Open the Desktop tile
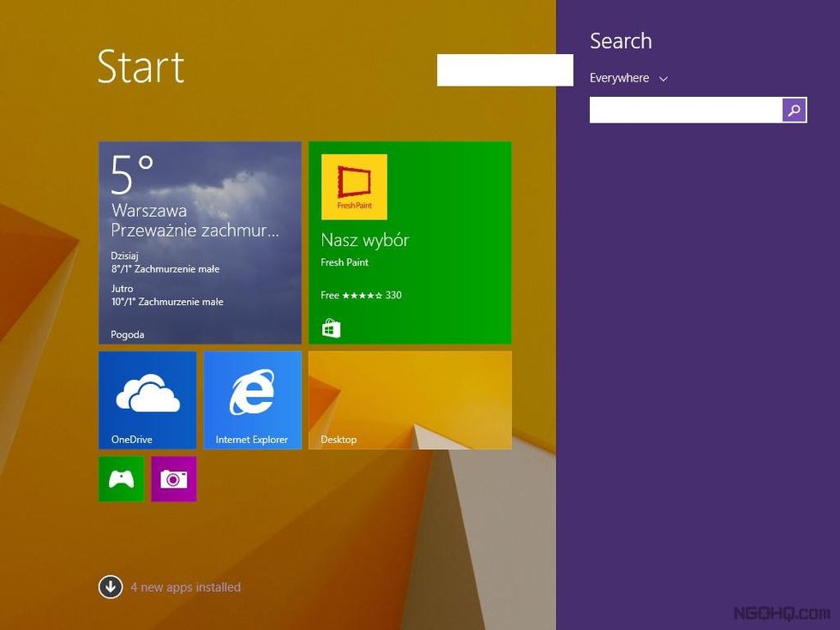This screenshot has width=840, height=630. tap(410, 399)
